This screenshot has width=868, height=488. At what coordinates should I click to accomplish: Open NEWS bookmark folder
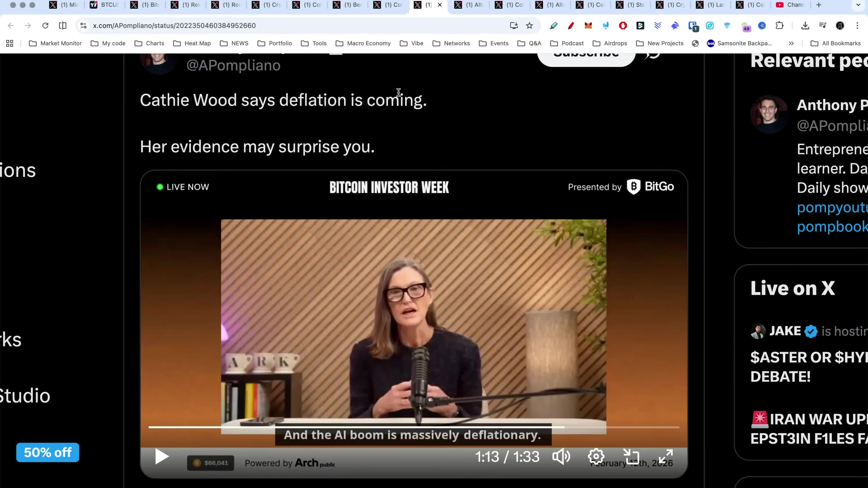(234, 43)
